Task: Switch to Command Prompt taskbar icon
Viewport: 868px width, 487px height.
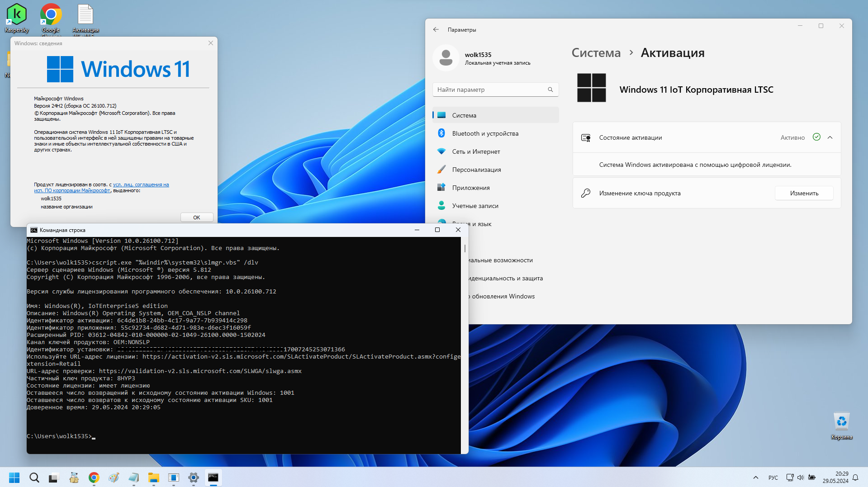Action: 213,478
